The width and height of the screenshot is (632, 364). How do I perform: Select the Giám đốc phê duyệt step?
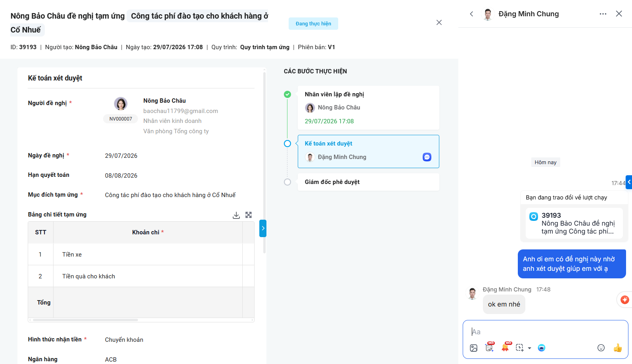[368, 182]
